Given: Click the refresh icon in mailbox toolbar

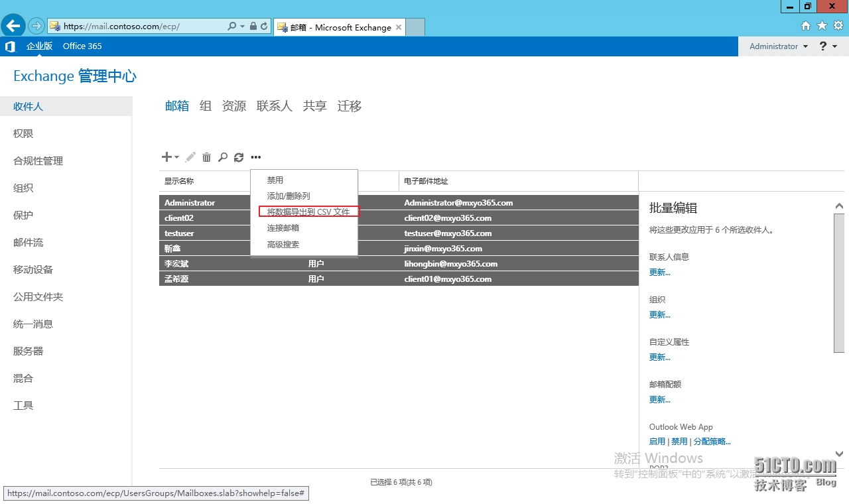Looking at the screenshot, I should pos(239,157).
